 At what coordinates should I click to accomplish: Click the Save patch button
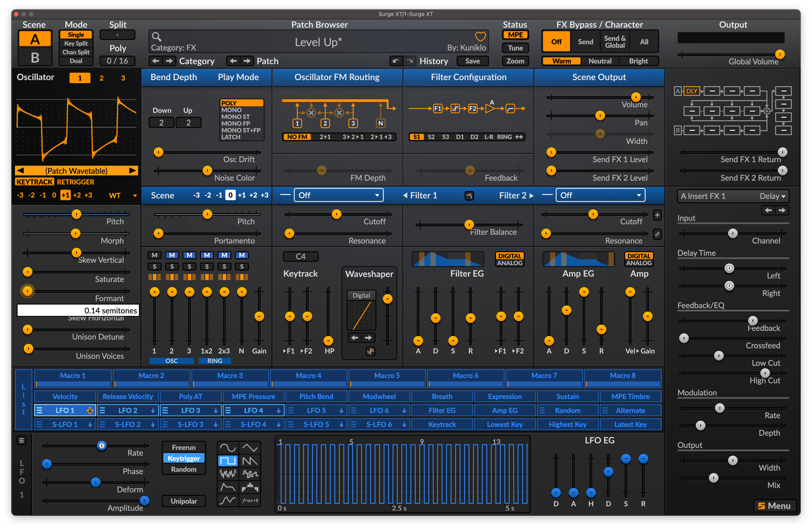tap(473, 61)
